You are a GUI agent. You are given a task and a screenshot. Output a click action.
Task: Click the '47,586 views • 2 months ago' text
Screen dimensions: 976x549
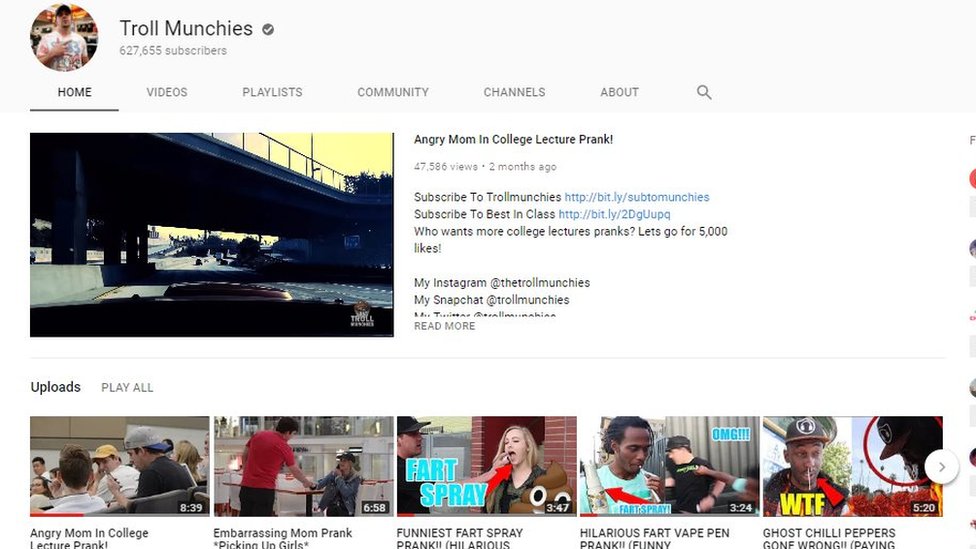click(485, 167)
